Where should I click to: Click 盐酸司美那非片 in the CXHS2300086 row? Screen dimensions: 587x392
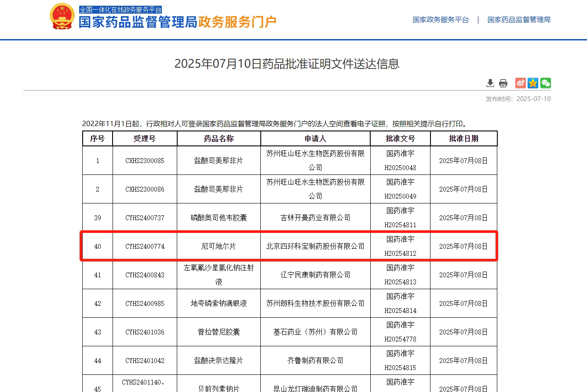click(219, 189)
